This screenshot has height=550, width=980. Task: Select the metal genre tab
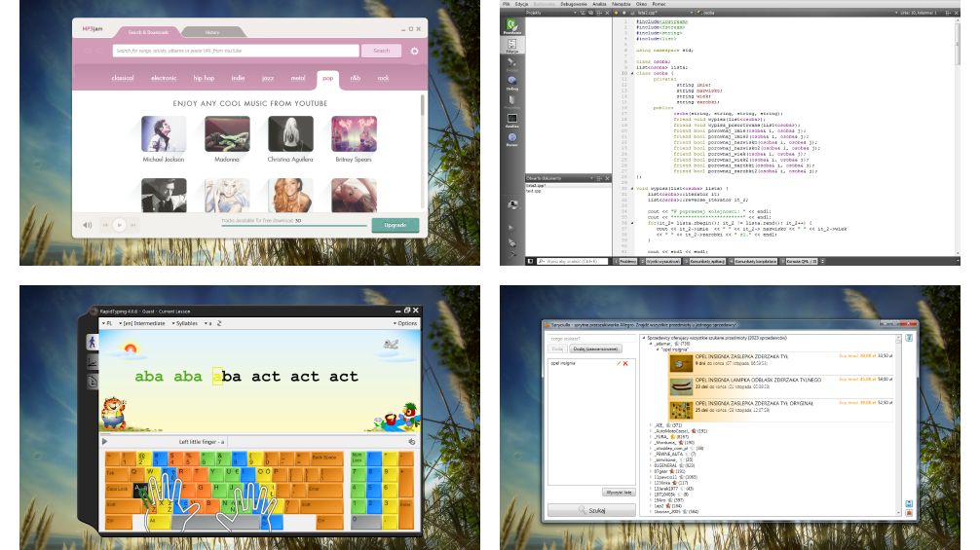[298, 78]
